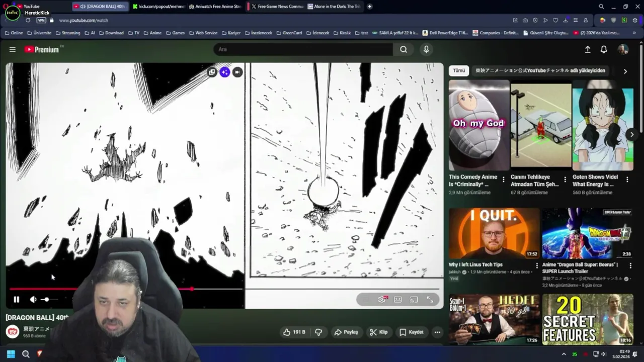Open the Web Service bookmarks folder
Screen dimensions: 644x362
[x=203, y=33]
